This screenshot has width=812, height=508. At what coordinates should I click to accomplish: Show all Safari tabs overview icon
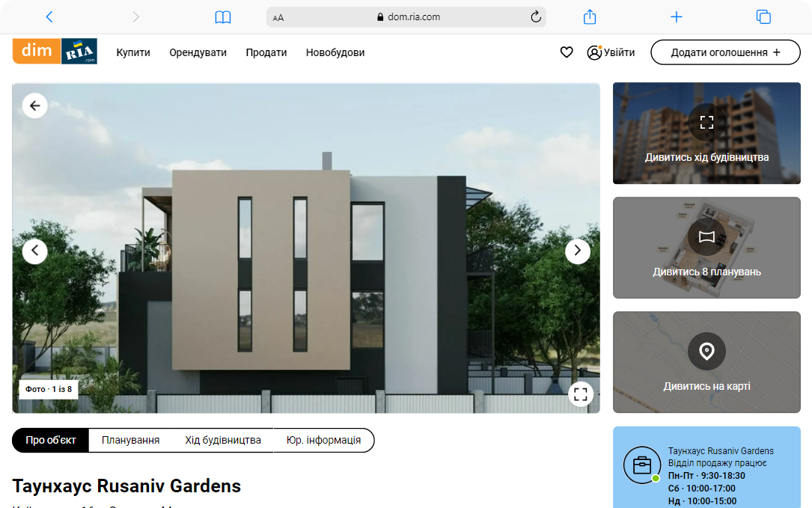click(763, 17)
